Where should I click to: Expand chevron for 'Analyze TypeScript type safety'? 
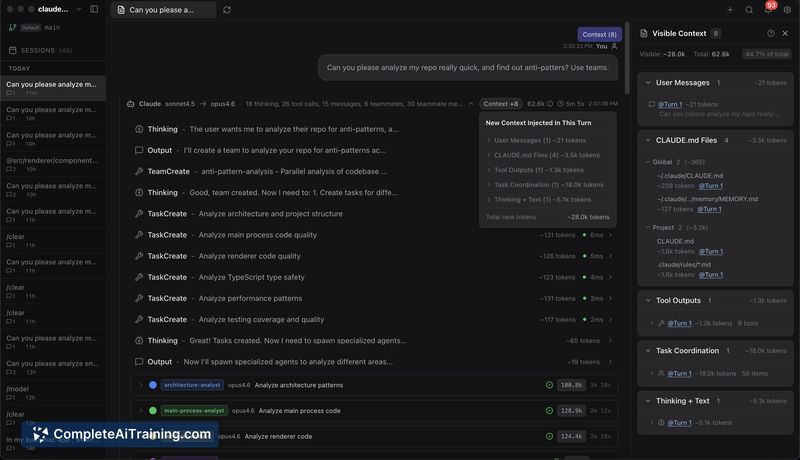point(610,277)
